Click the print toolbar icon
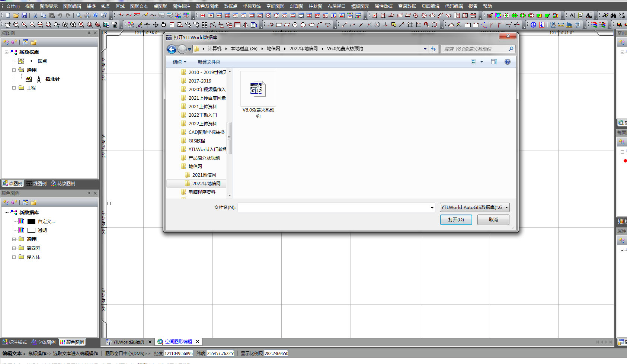627x364 pixels. [x=87, y=15]
